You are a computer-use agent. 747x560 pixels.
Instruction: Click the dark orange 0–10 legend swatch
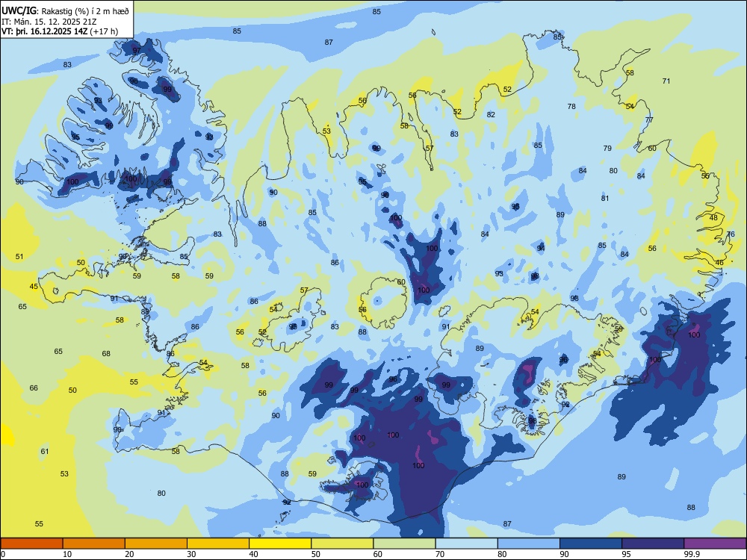click(x=31, y=544)
